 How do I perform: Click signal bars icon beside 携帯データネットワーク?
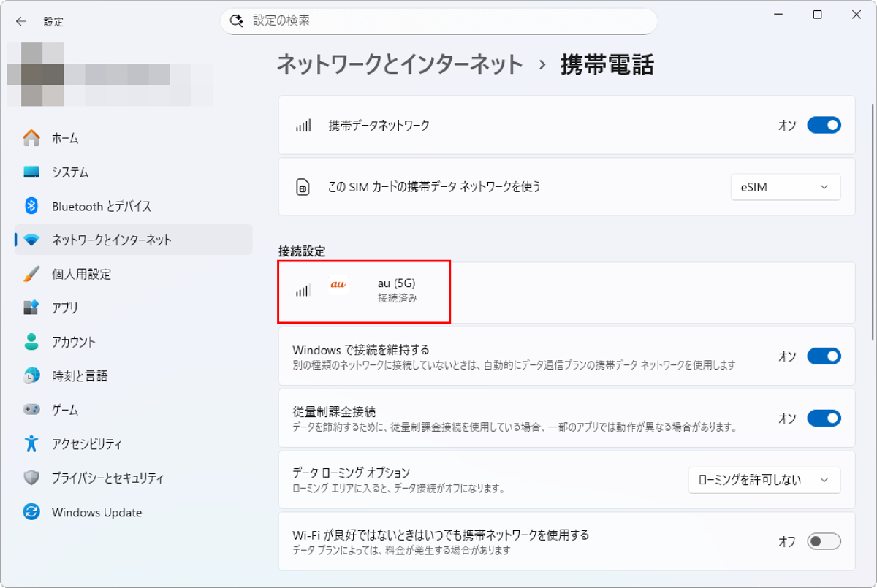coord(303,125)
